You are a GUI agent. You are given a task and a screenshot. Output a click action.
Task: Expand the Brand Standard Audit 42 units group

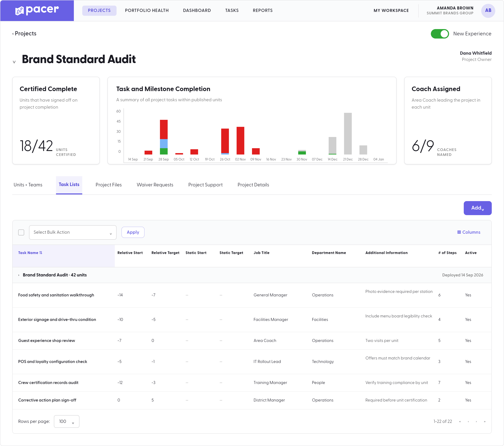coord(19,275)
